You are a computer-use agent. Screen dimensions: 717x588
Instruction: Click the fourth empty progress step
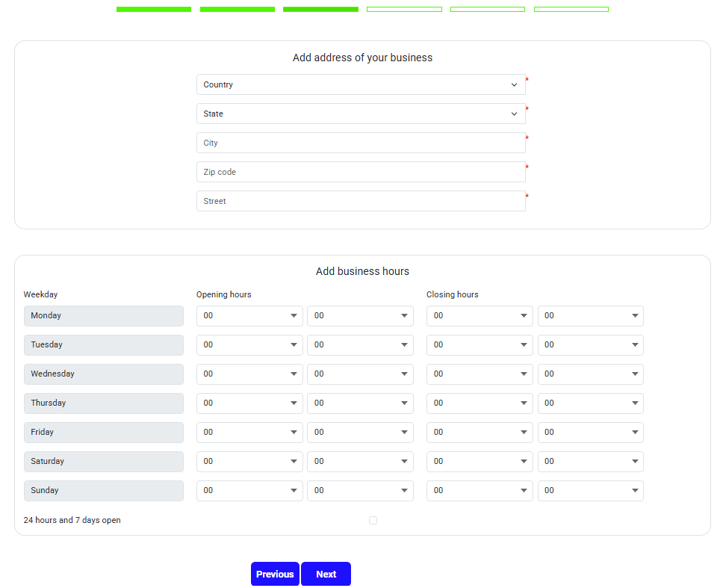point(404,9)
